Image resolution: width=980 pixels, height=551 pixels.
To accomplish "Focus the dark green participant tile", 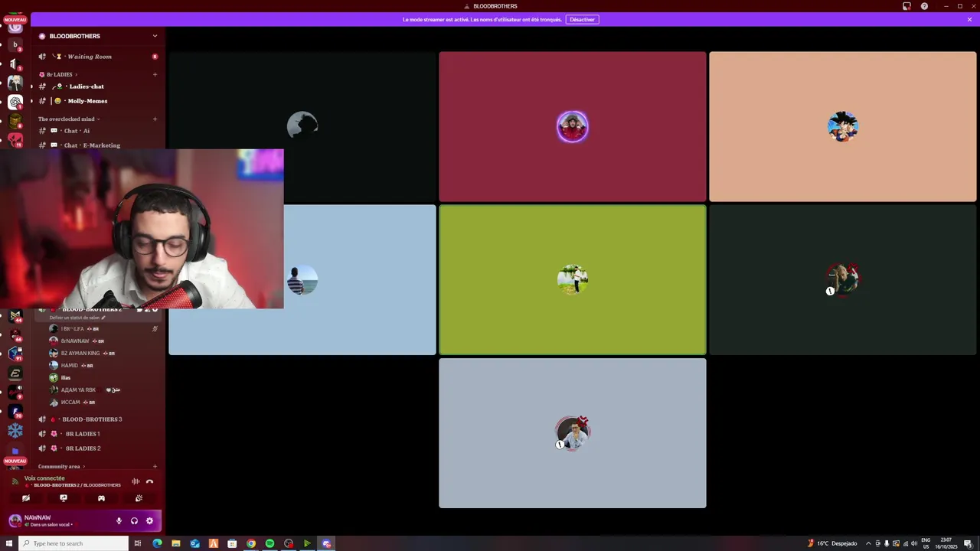I will click(x=843, y=280).
